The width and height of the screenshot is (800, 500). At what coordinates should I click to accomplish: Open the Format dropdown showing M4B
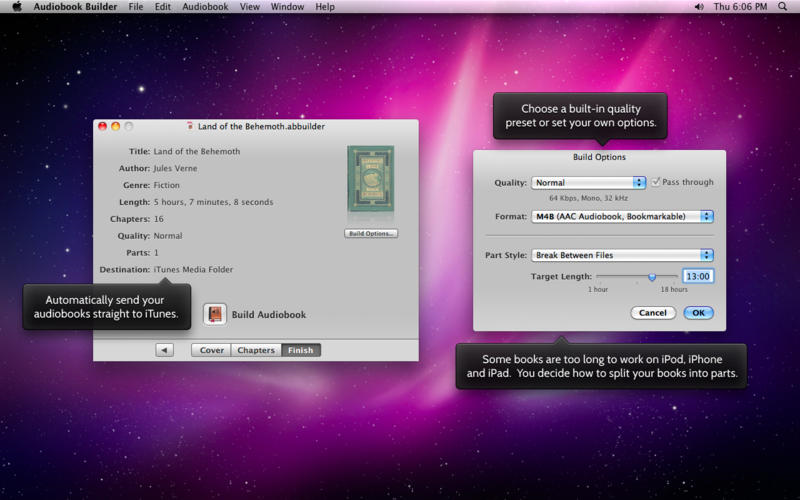click(622, 216)
